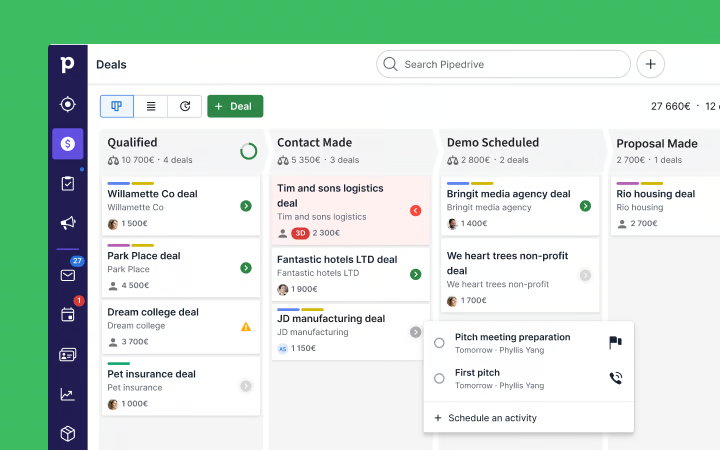Click the AS avatar on JD manufacturing deal
Viewport: 720px width, 450px height.
coord(282,349)
